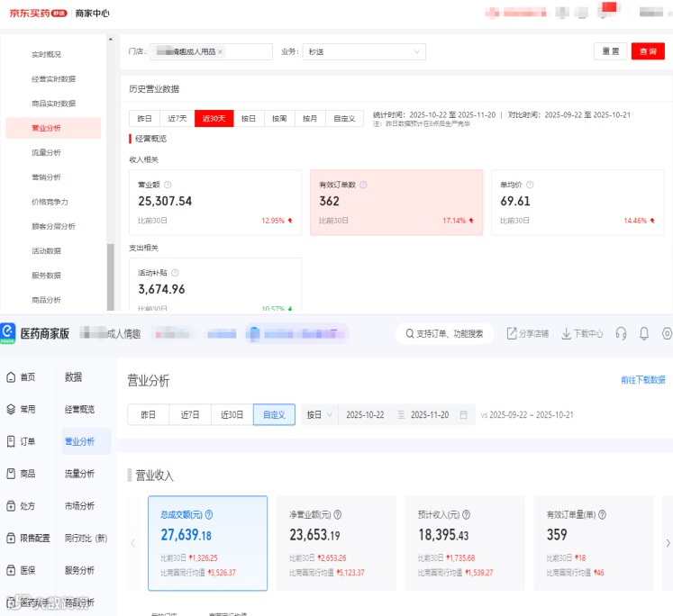Click the 京东 sidebar scrollbar up arrow

(111, 39)
